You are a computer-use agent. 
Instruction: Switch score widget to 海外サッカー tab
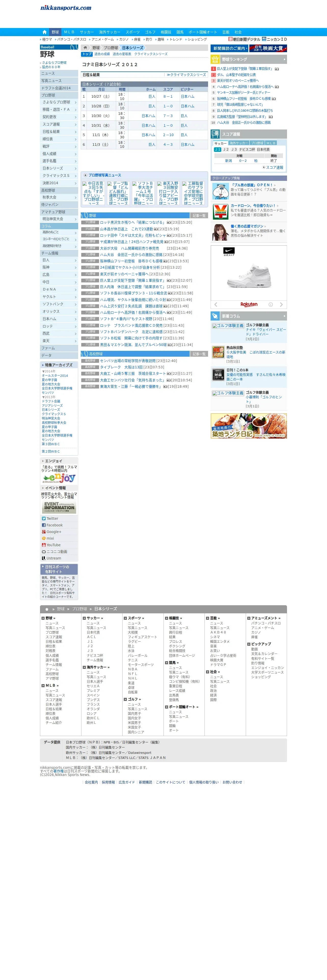[239, 143]
